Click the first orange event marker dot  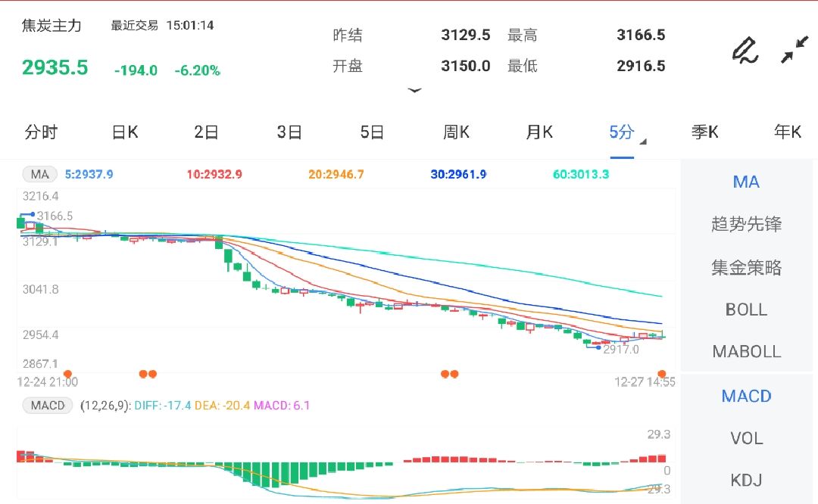tap(67, 374)
